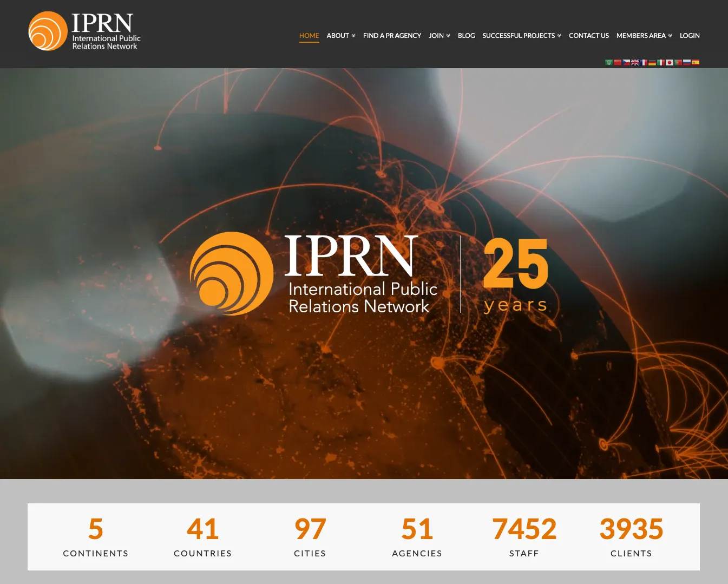This screenshot has width=728, height=584.
Task: Change language with the Italian flag
Action: [x=661, y=63]
